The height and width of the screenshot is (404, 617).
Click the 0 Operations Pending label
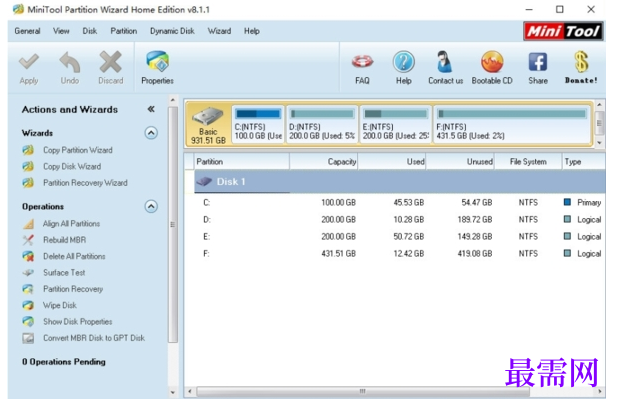coord(64,362)
